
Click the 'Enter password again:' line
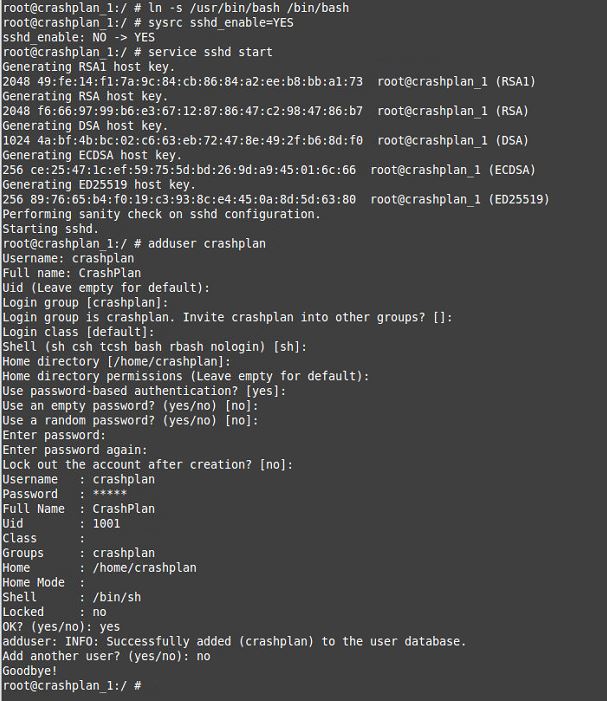click(x=75, y=450)
